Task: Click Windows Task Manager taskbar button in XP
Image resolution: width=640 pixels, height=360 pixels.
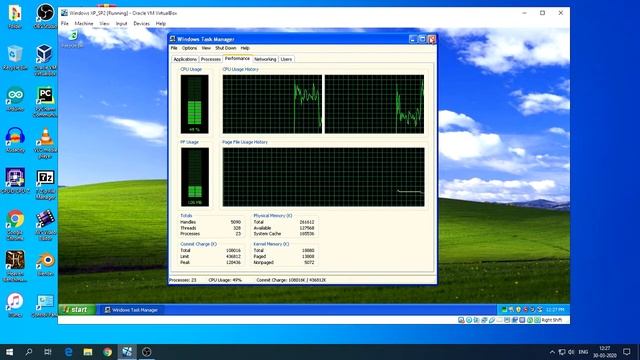Action: (131, 310)
